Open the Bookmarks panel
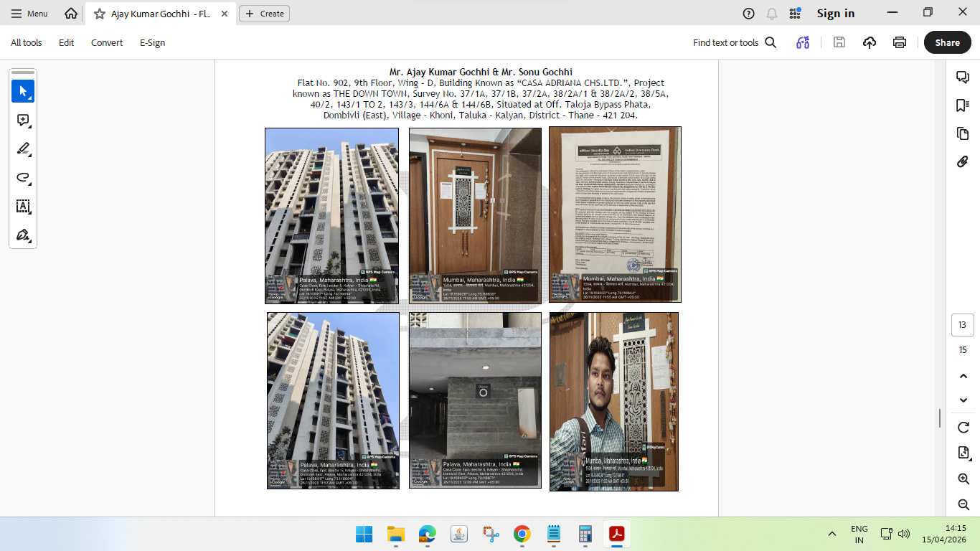This screenshot has height=551, width=980. click(x=963, y=105)
